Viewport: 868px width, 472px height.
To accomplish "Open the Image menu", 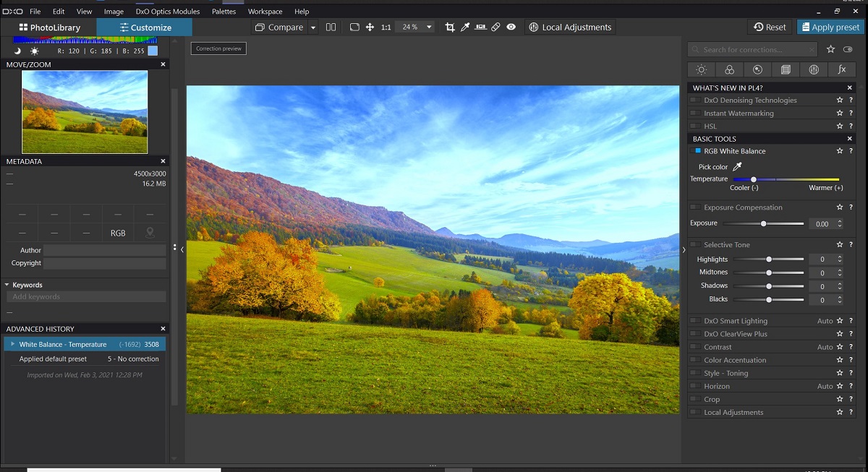I will (114, 11).
